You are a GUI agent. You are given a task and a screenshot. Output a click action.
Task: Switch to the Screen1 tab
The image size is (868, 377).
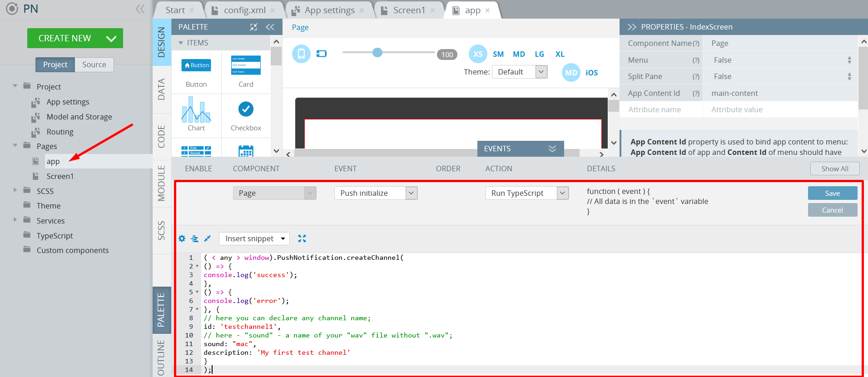click(x=409, y=10)
